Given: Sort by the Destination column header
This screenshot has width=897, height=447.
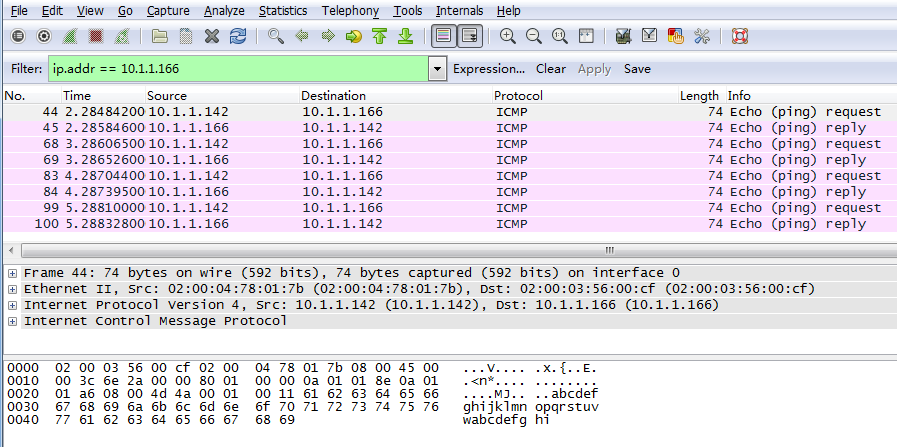Looking at the screenshot, I should [396, 96].
